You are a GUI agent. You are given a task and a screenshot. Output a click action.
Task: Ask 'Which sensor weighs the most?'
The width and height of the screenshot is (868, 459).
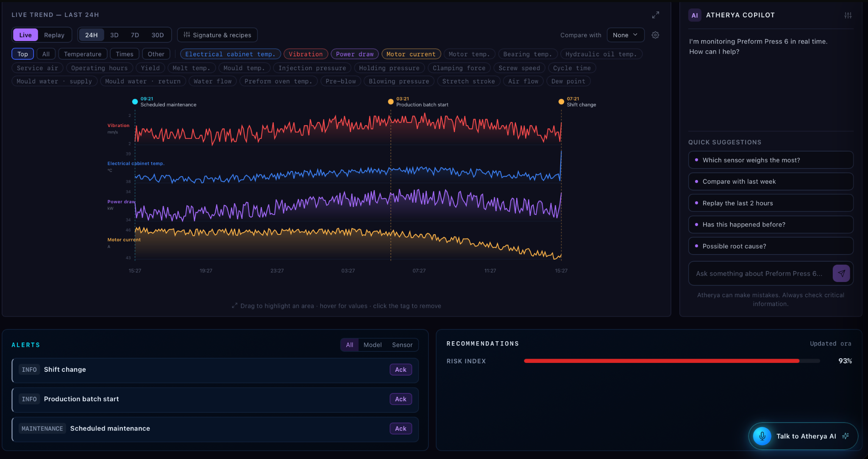(x=771, y=160)
